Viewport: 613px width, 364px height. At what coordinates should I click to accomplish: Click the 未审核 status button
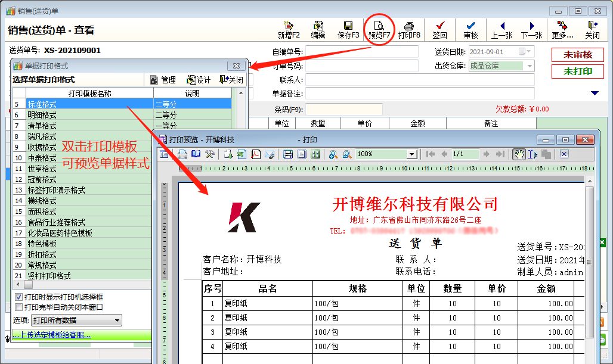point(578,55)
